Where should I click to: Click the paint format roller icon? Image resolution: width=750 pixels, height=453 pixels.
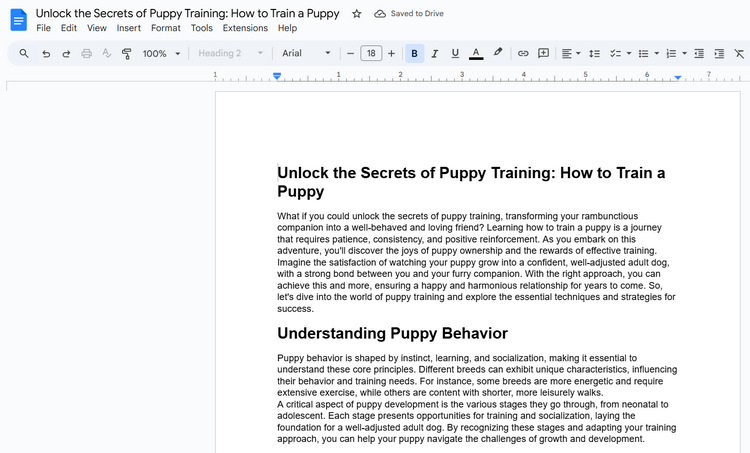[x=126, y=53]
